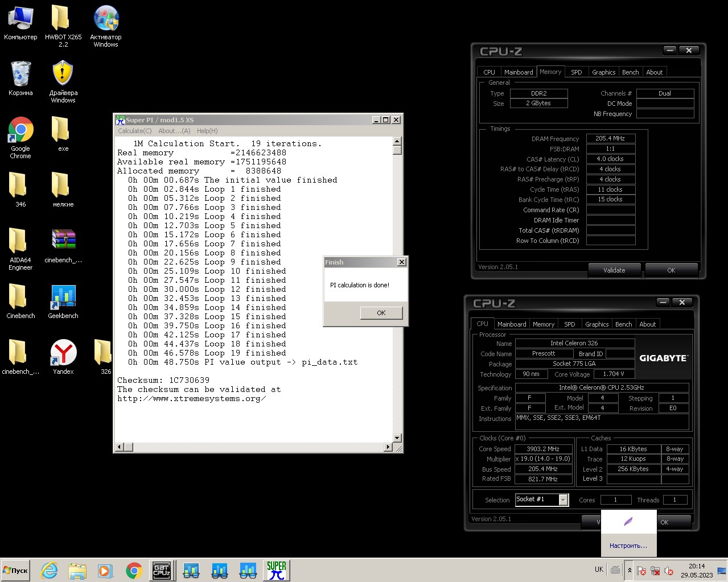The width and height of the screenshot is (728, 582).
Task: Switch to About tab in memory CPU-Z window
Action: tap(654, 72)
